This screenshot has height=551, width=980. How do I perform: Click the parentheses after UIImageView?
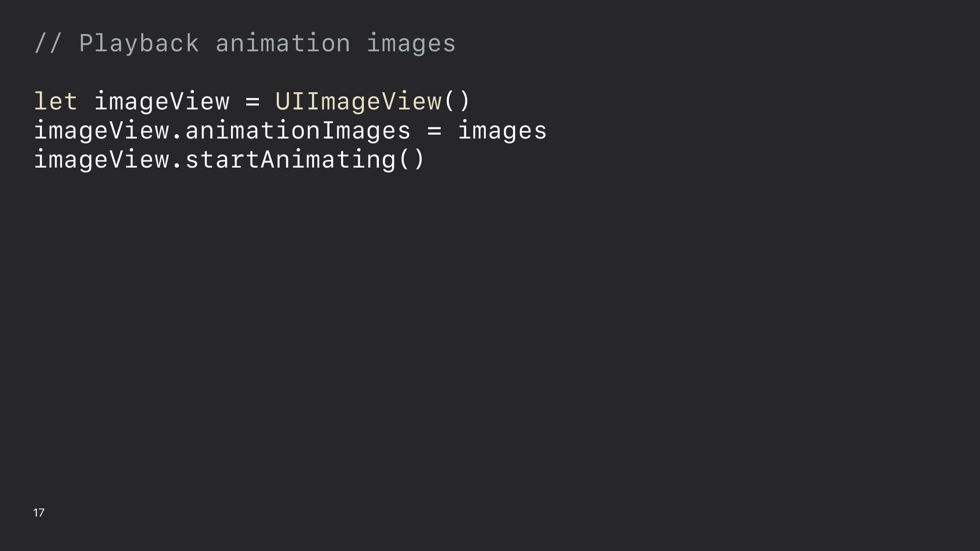(457, 101)
